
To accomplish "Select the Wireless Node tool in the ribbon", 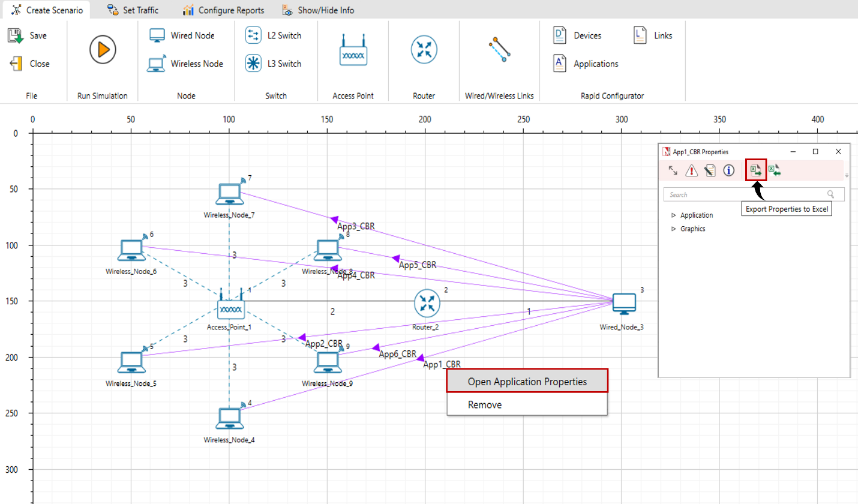I will click(x=185, y=64).
